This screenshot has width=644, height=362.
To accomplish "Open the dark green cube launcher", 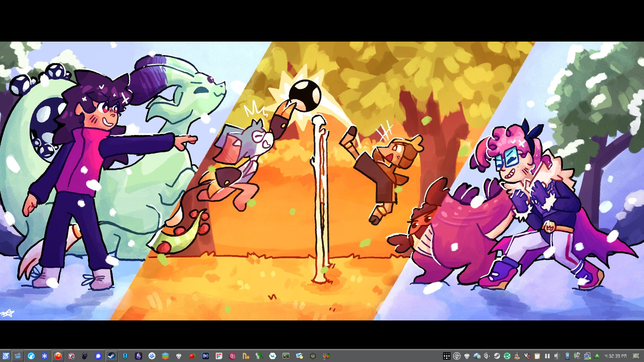I will [313, 356].
